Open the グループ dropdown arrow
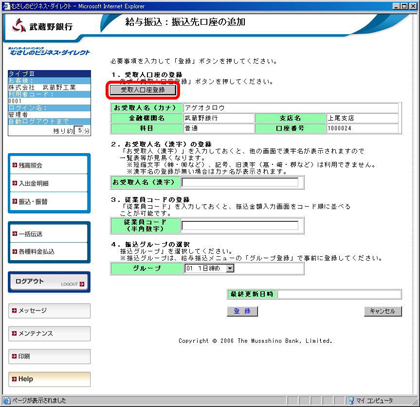The image size is (420, 407). point(230,268)
